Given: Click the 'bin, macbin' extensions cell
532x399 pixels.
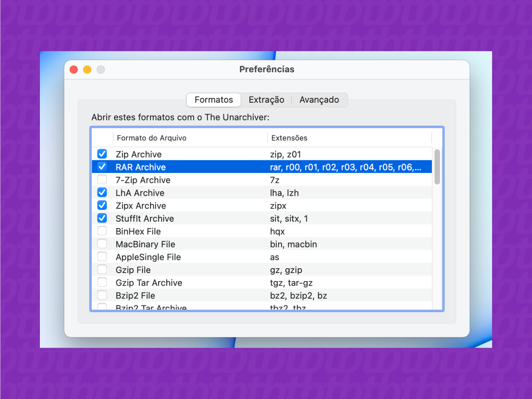Looking at the screenshot, I should coord(293,244).
